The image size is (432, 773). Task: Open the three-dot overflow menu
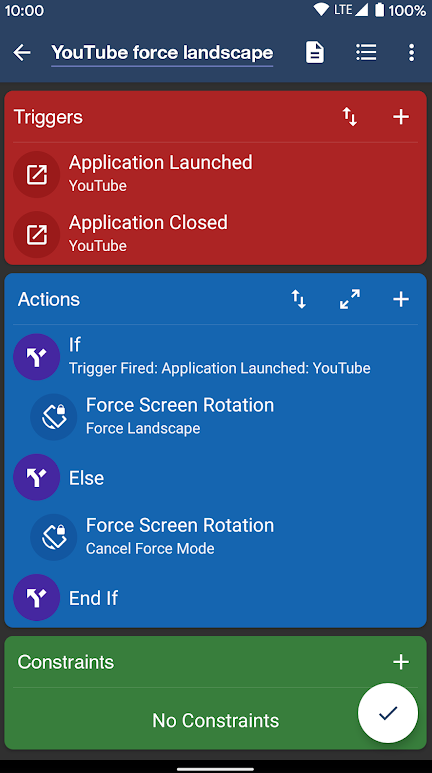click(411, 52)
